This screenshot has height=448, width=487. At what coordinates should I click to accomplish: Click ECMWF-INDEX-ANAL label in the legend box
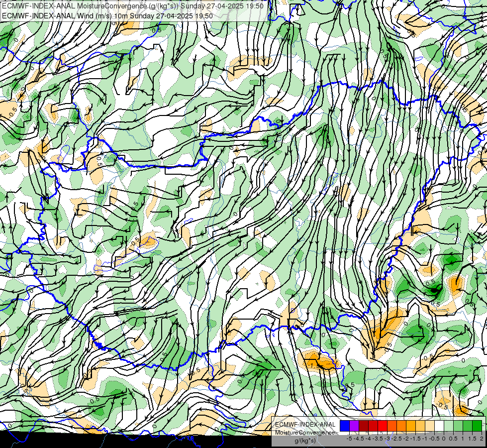tap(305, 425)
